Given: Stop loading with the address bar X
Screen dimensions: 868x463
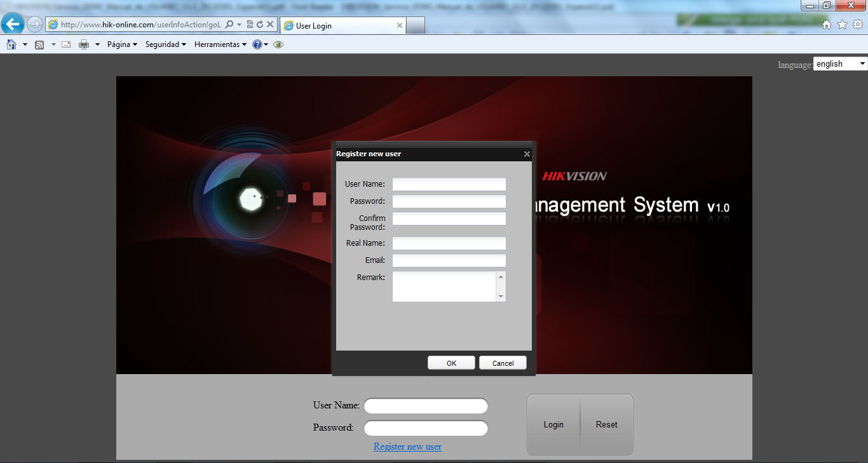Looking at the screenshot, I should (x=270, y=25).
